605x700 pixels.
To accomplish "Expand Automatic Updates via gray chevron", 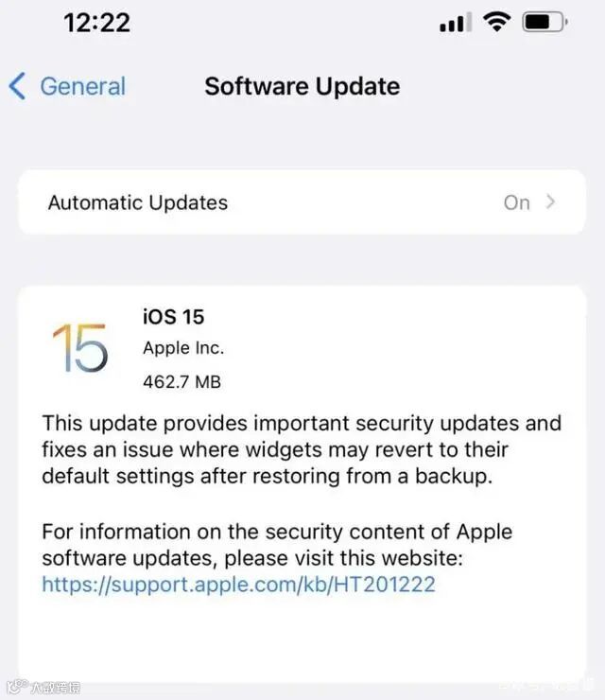I will [550, 201].
